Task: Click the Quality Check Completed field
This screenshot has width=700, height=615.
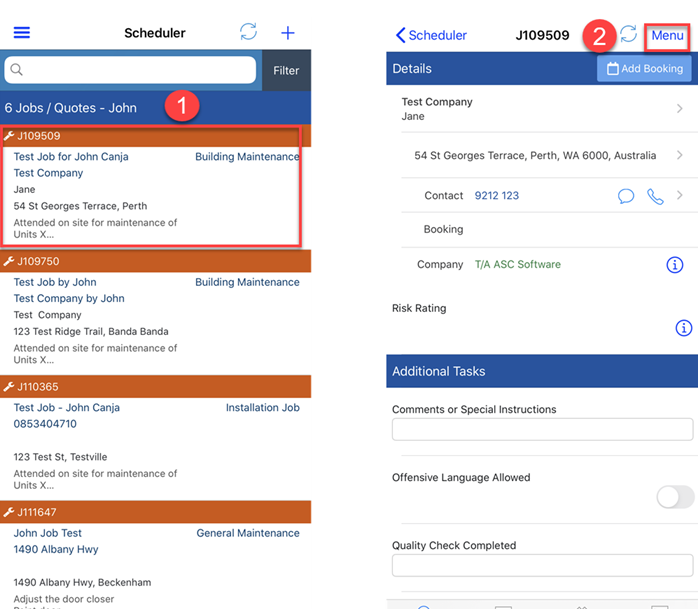Action: pos(542,566)
